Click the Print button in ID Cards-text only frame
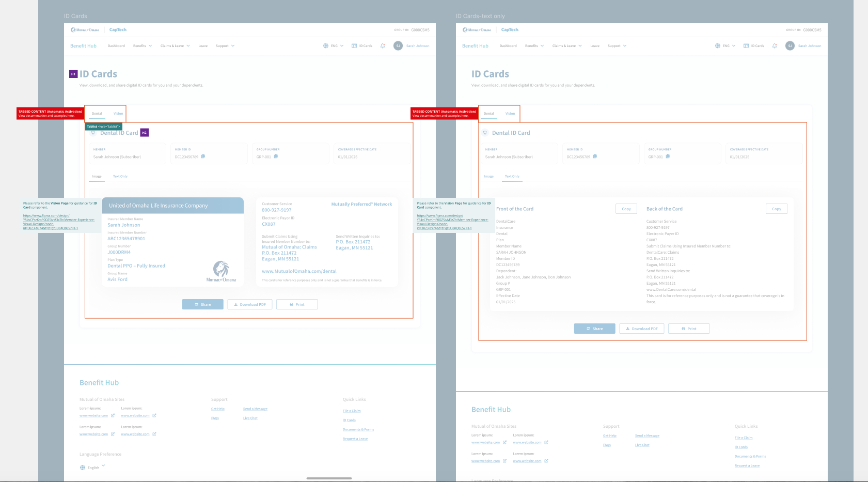The width and height of the screenshot is (868, 482). [x=689, y=329]
